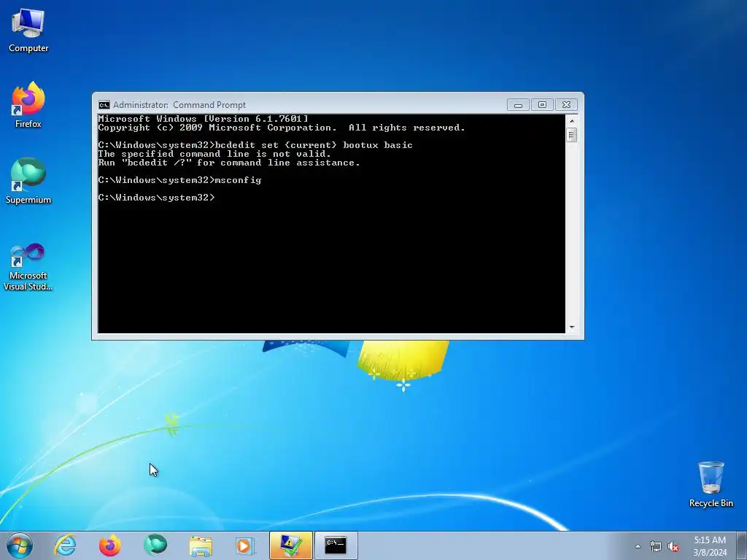Launch Supermium from the taskbar
This screenshot has width=747, height=560.
155,545
